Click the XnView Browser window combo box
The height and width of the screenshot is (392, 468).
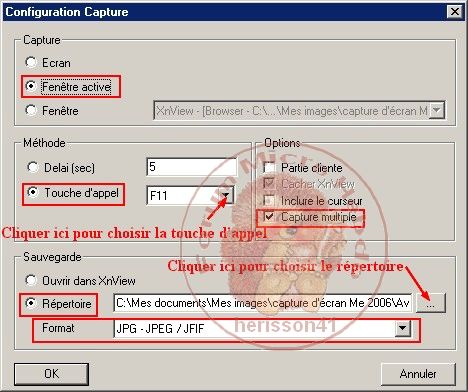[x=299, y=110]
